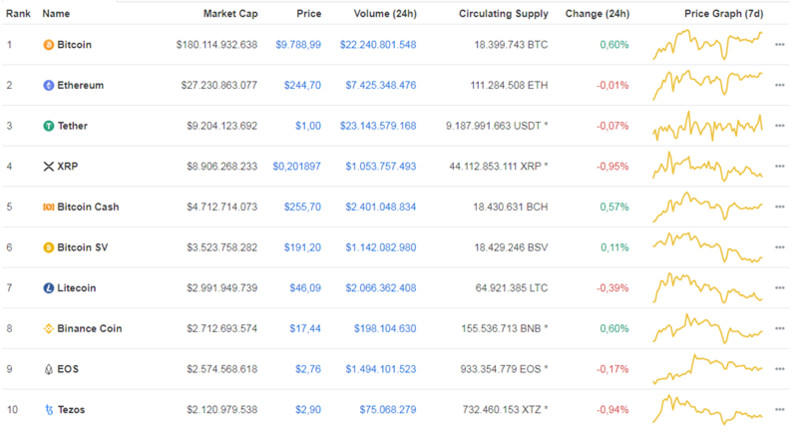Click the Bitcoin coin logo icon
Screen dimensions: 798x438
click(x=48, y=45)
